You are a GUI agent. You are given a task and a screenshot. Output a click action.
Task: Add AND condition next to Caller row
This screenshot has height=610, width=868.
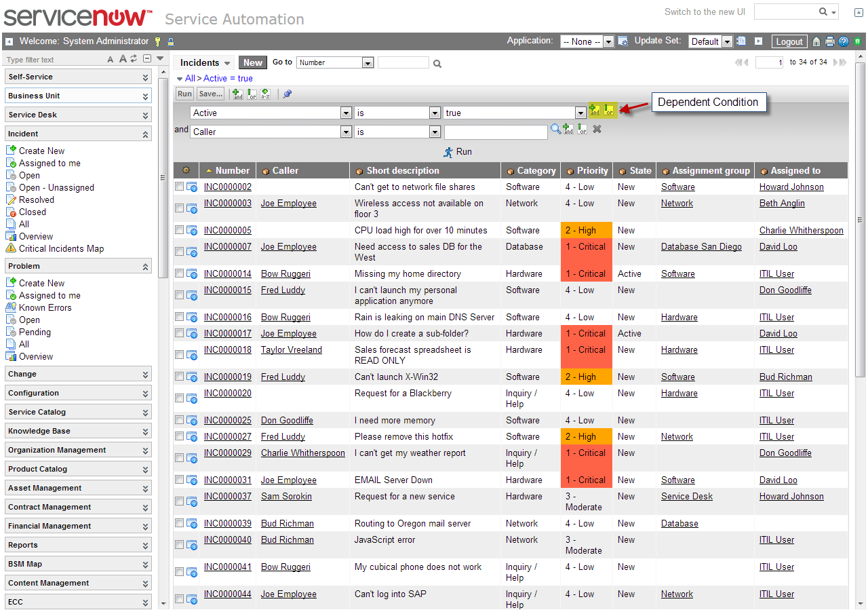(x=568, y=129)
